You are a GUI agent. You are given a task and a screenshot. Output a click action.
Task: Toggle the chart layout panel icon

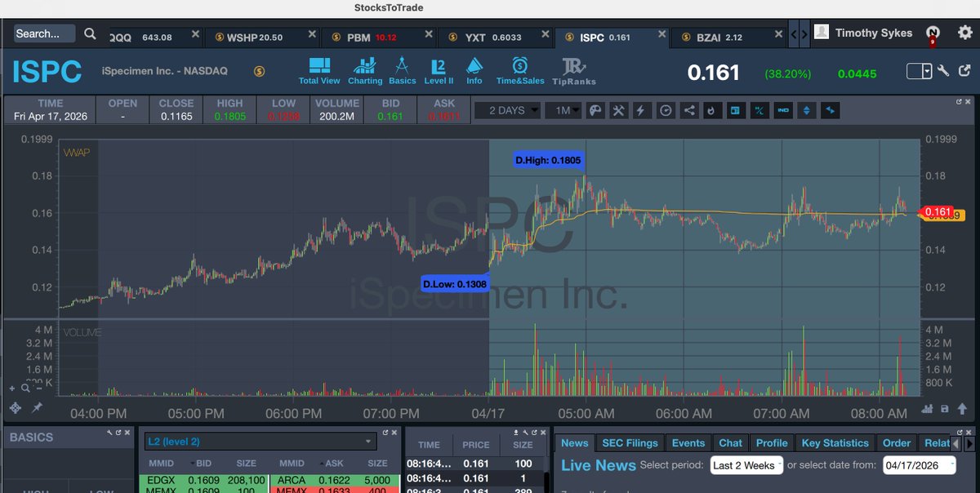click(x=736, y=110)
